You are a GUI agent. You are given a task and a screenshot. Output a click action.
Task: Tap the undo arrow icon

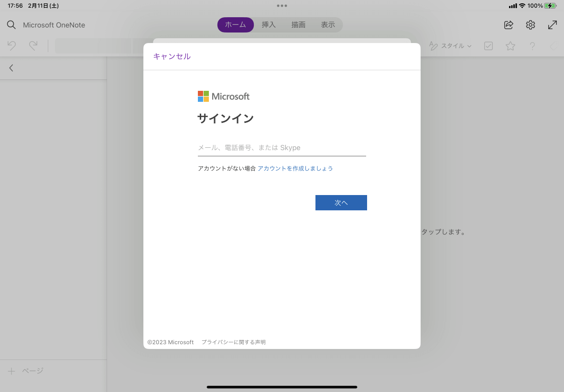point(11,46)
